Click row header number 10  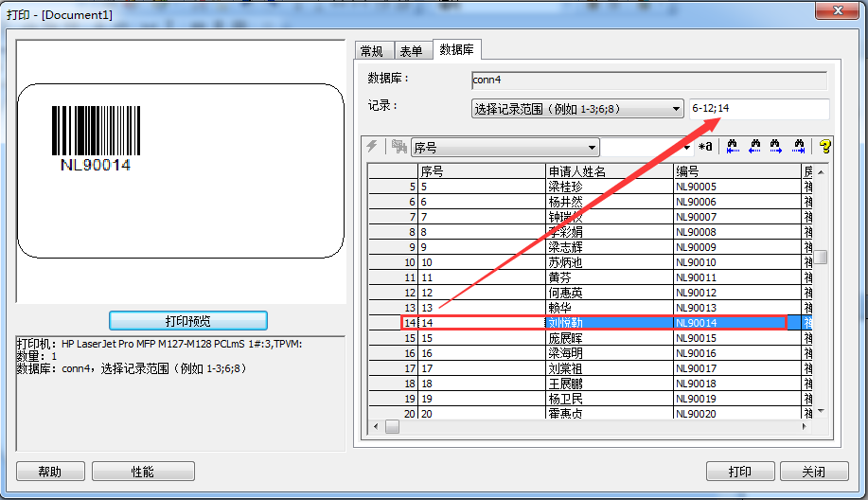pyautogui.click(x=393, y=262)
